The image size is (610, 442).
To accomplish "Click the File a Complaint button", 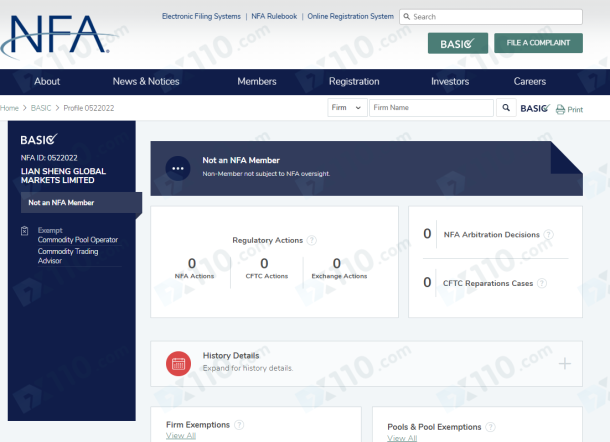I will tap(538, 43).
